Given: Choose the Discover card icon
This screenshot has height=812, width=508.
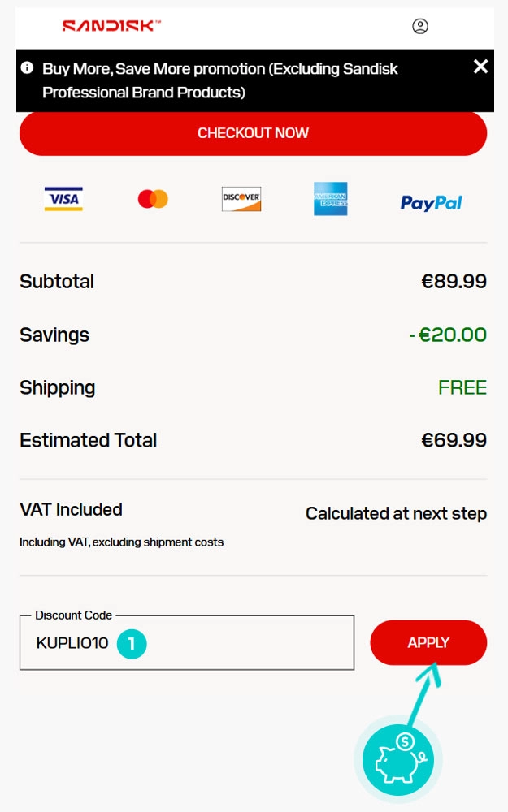Looking at the screenshot, I should [241, 199].
